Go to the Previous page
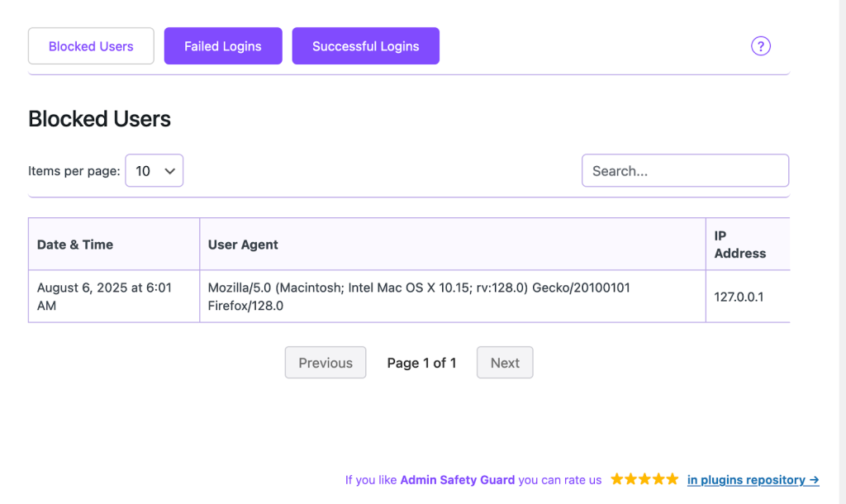The width and height of the screenshot is (846, 504). (x=326, y=363)
